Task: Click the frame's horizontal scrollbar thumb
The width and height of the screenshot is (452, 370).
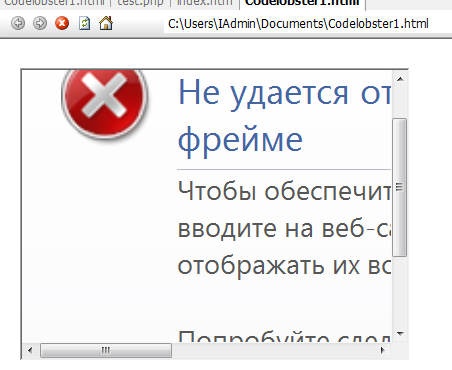Action: click(x=106, y=350)
